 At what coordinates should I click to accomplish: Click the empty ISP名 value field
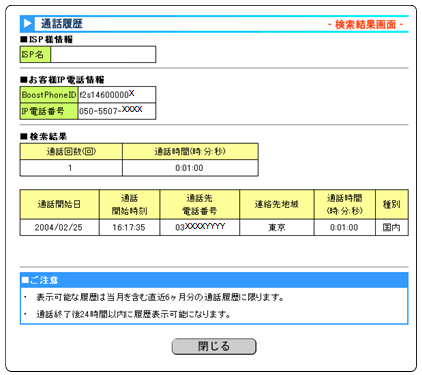pos(103,54)
